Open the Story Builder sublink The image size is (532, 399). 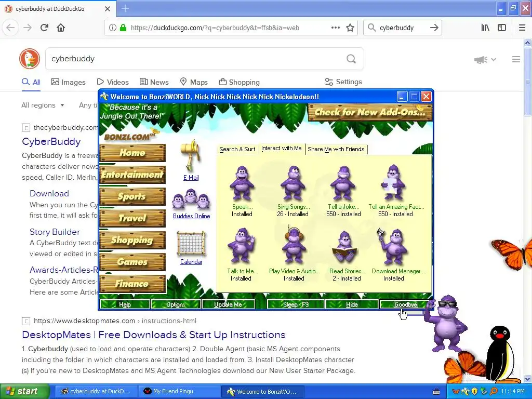[x=55, y=232]
